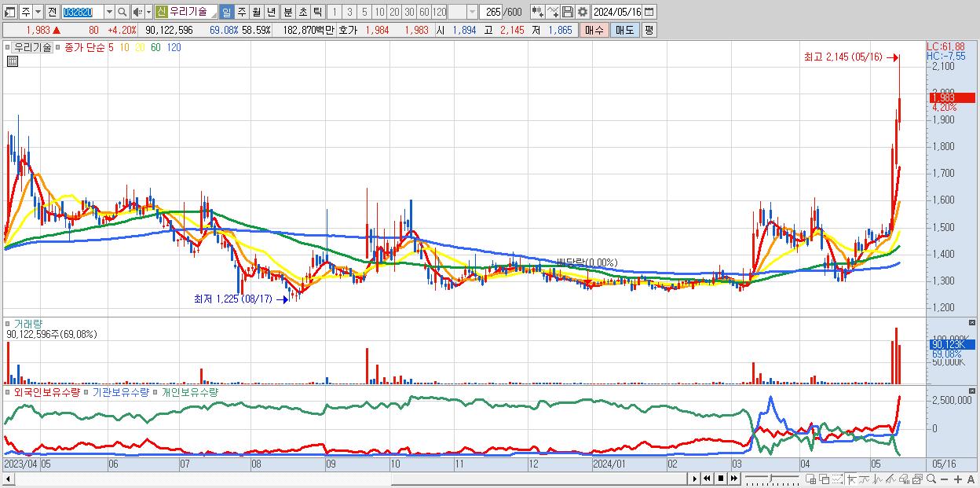This screenshot has width=980, height=488.
Task: Close the volume panel with its x button
Action: [x=973, y=322]
